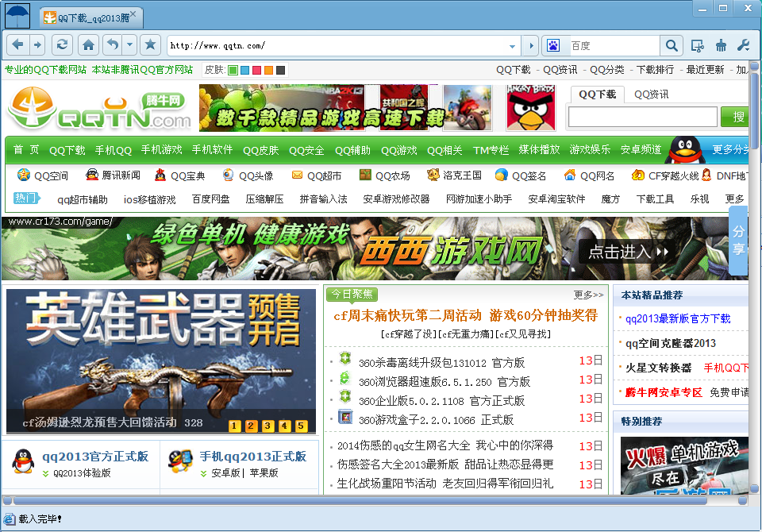Image resolution: width=762 pixels, height=532 pixels.
Task: Open the 百度网盘 hot link
Action: coord(210,199)
